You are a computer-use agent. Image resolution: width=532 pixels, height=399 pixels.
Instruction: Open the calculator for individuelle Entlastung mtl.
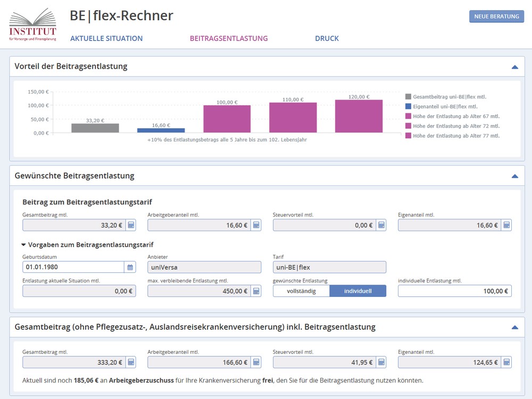click(x=506, y=290)
